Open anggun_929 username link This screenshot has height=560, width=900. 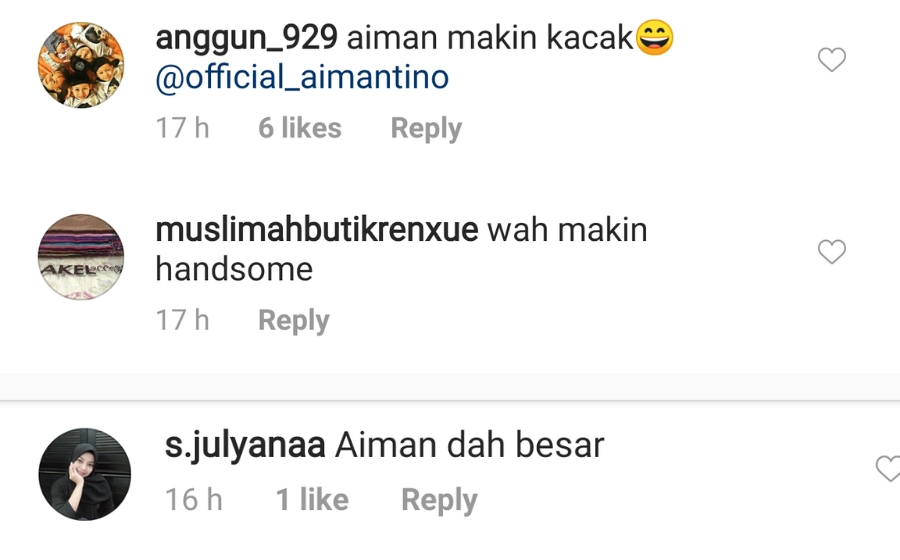tap(246, 38)
